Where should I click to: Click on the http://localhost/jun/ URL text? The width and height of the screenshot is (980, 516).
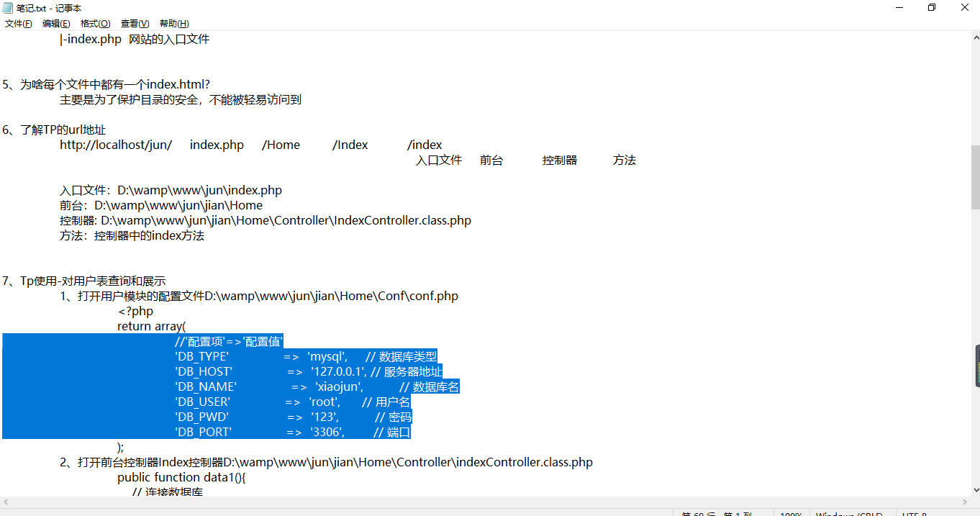(115, 145)
